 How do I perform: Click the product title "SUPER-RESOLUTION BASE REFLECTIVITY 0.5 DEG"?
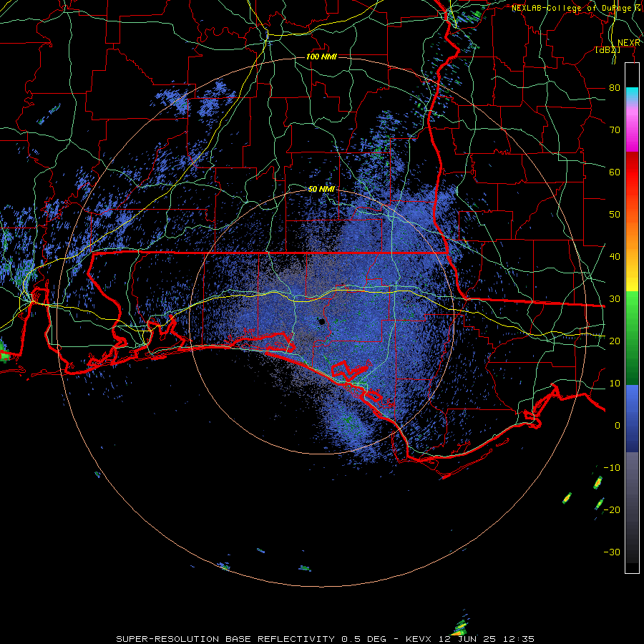[x=251, y=639]
